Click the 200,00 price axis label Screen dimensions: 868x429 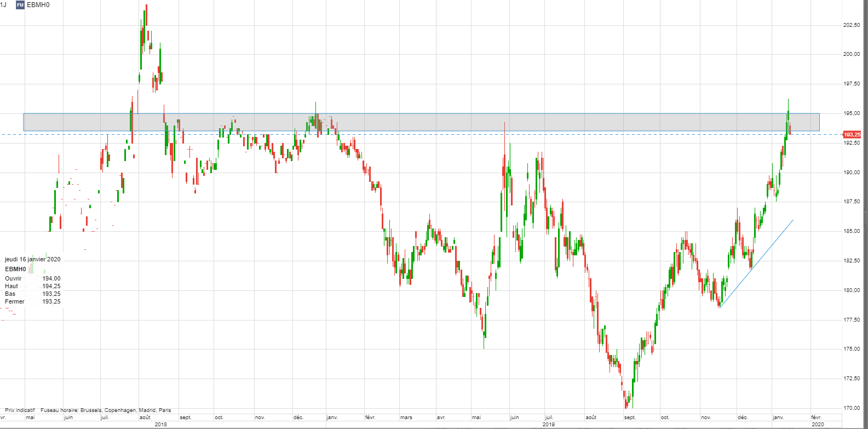click(852, 54)
